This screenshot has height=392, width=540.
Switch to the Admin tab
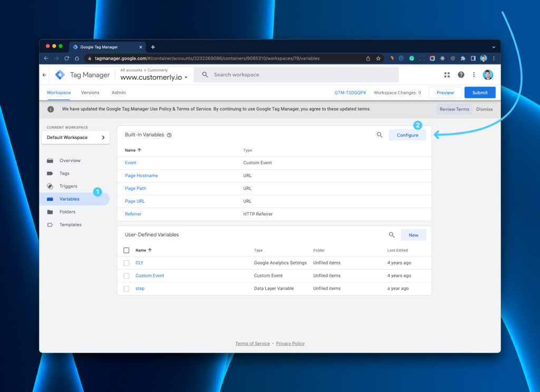pyautogui.click(x=119, y=93)
